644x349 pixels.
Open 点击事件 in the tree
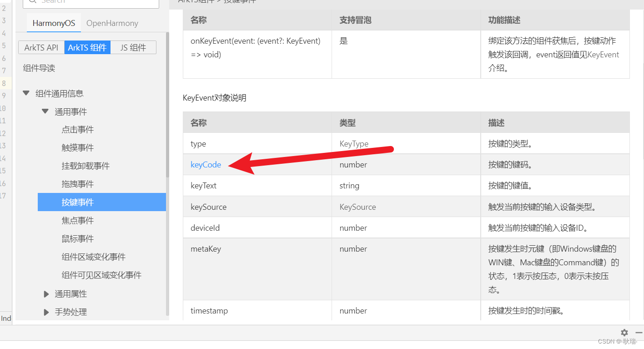pyautogui.click(x=78, y=130)
